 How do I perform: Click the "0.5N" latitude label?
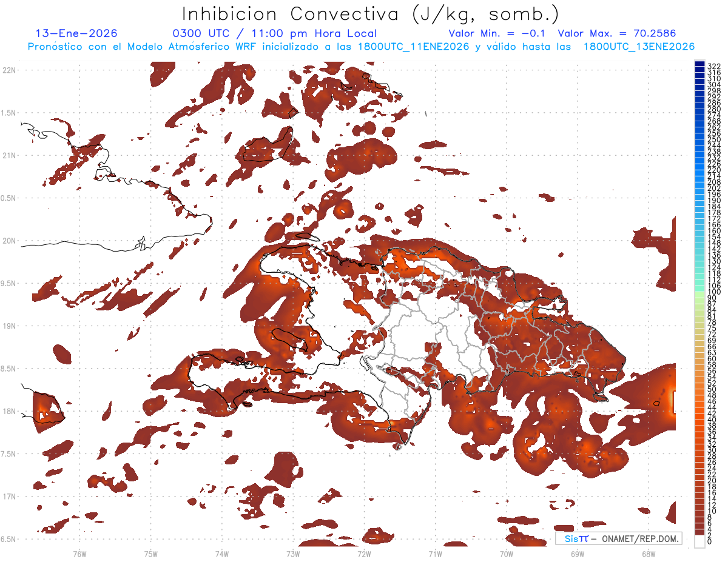(x=8, y=198)
